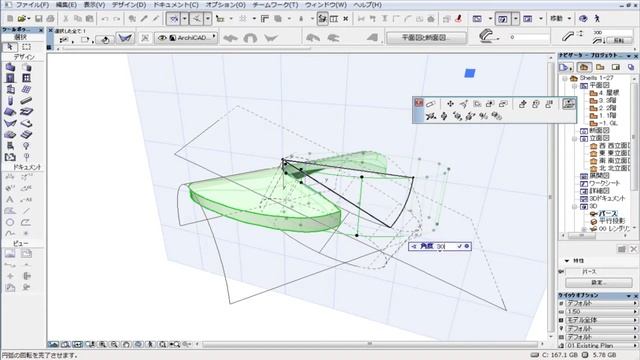Click the Move icon in pet palette
640x360 pixels.
pyautogui.click(x=450, y=104)
